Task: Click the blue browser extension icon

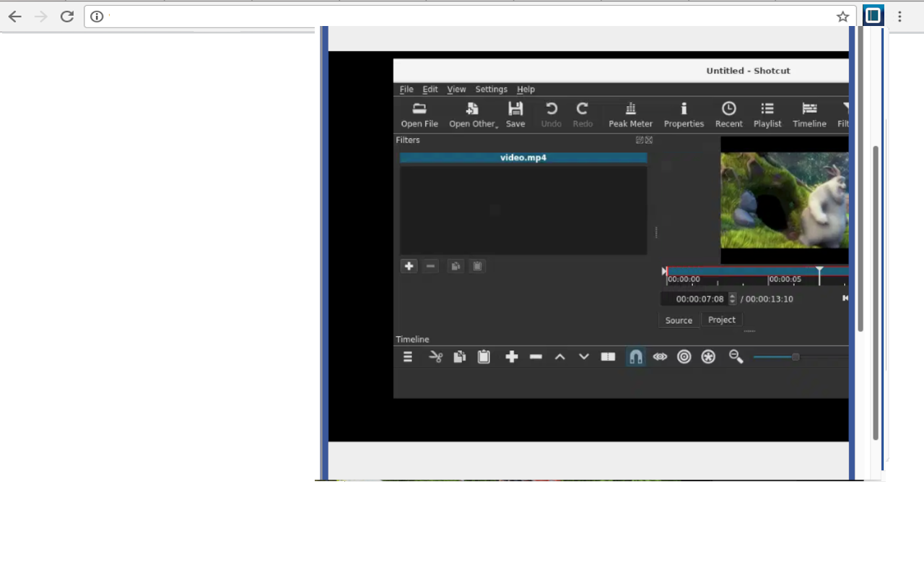Action: [873, 15]
